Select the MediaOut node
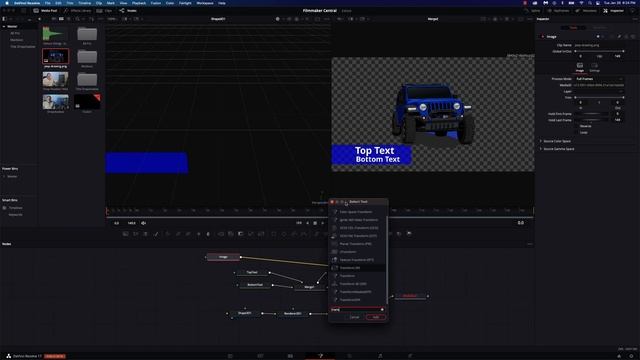 coord(410,296)
